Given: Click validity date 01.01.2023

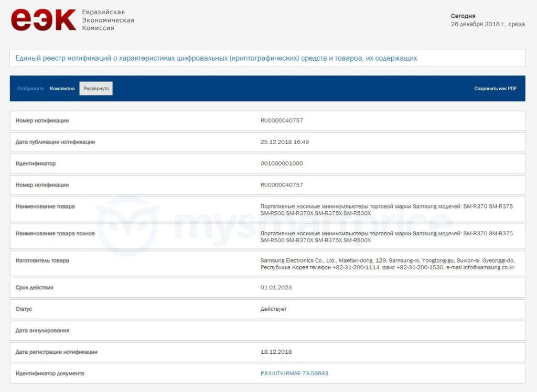Looking at the screenshot, I should click(x=276, y=288).
